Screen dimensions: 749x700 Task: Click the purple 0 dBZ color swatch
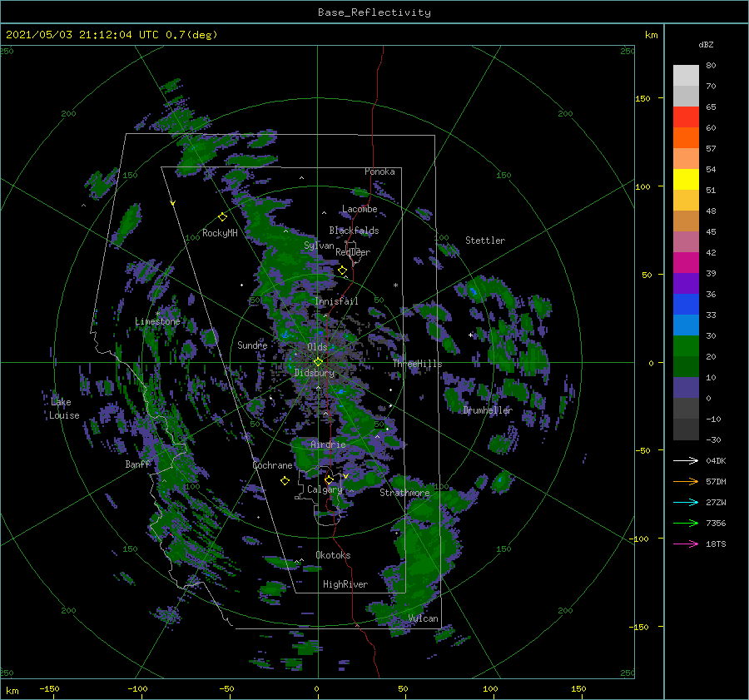tap(686, 387)
